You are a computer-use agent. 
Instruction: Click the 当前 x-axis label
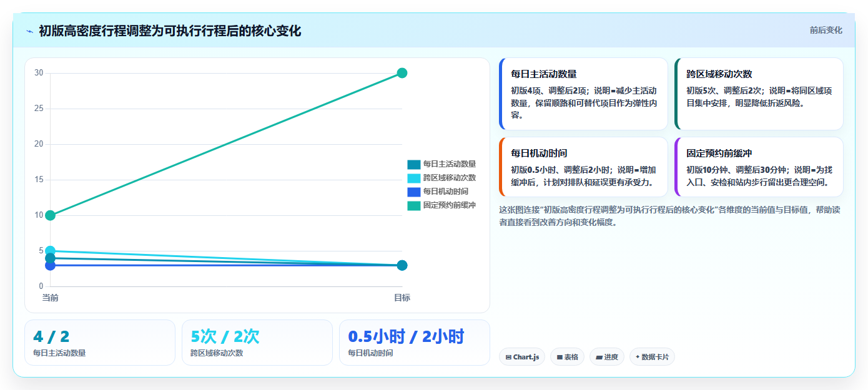point(51,298)
